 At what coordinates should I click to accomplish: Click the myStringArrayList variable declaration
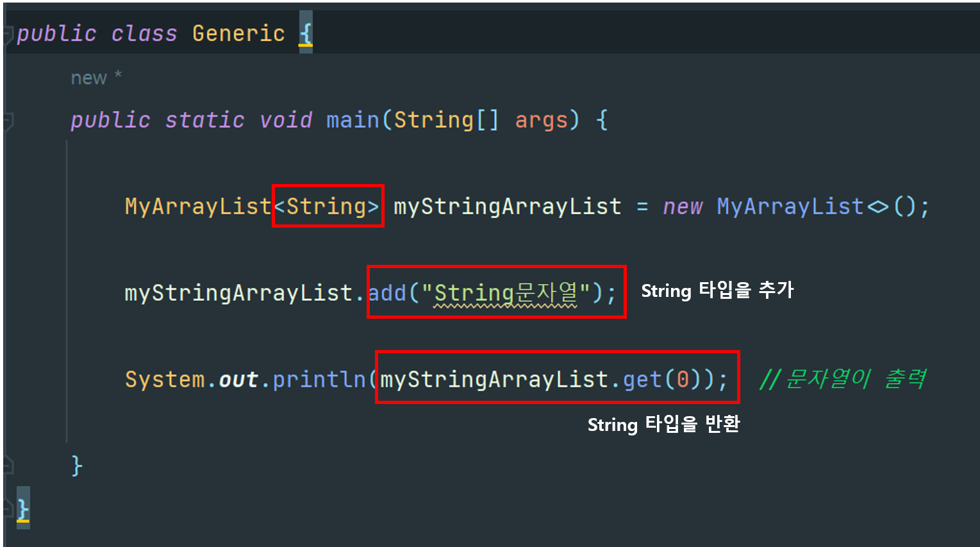pos(507,206)
